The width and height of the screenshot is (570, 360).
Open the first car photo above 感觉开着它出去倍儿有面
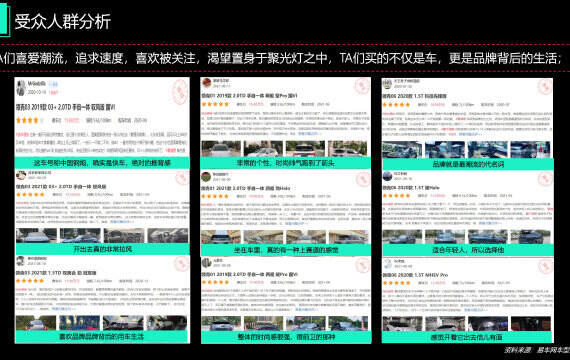coord(402,324)
